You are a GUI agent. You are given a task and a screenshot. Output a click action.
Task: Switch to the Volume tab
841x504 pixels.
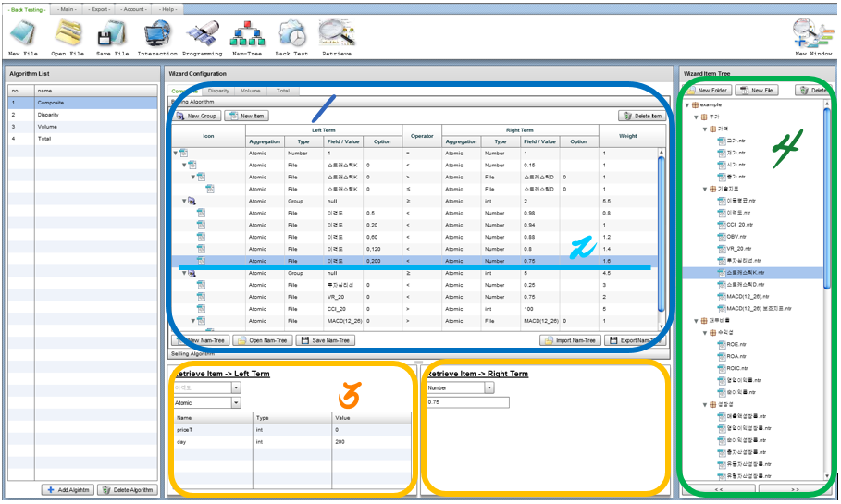click(250, 91)
